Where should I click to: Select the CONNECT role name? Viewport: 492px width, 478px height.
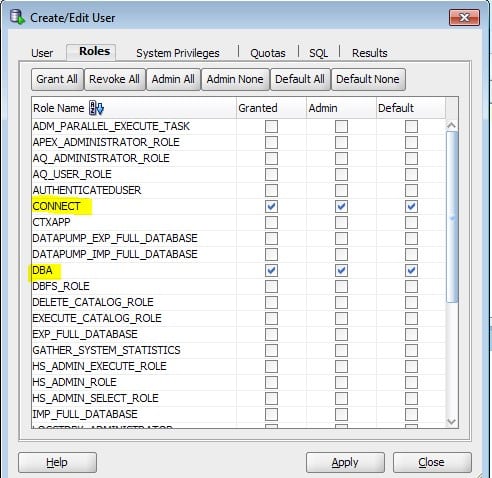[x=56, y=206]
